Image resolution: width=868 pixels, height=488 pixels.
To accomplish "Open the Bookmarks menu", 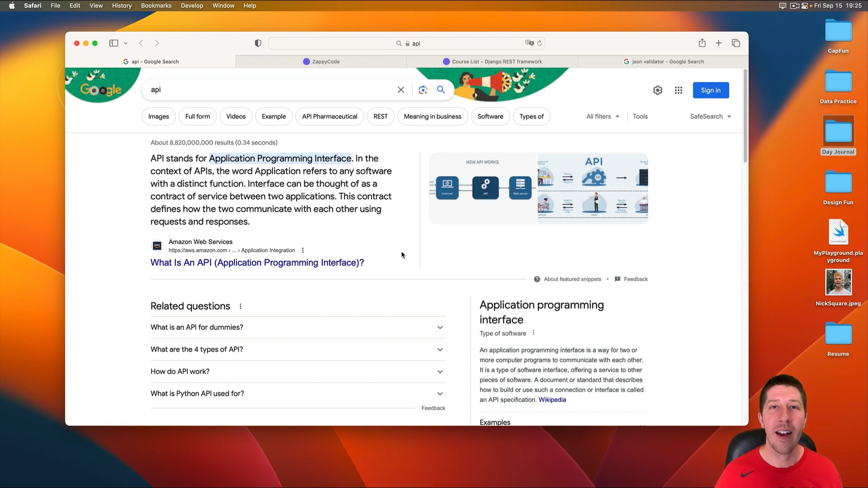I will click(156, 5).
